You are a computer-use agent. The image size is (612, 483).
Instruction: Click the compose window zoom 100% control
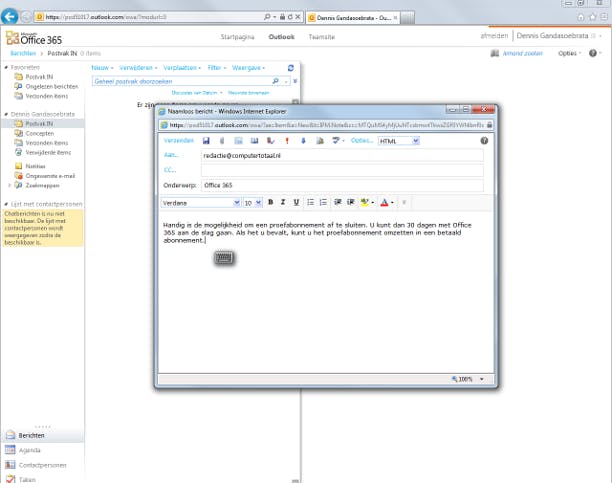[467, 379]
